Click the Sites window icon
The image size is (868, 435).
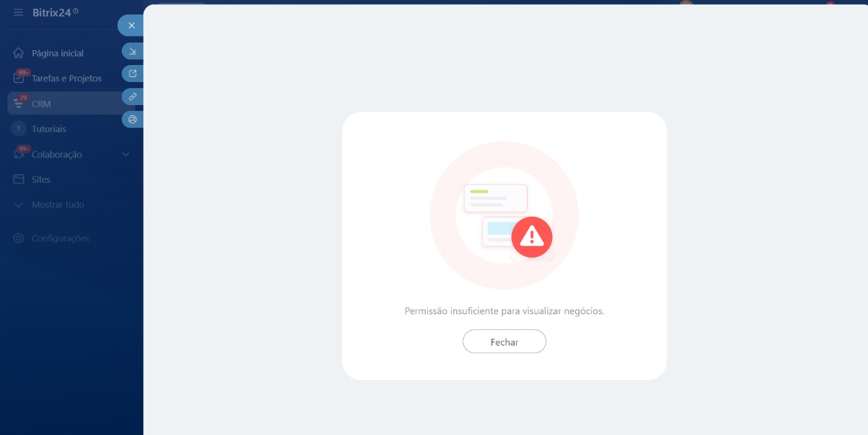click(18, 180)
